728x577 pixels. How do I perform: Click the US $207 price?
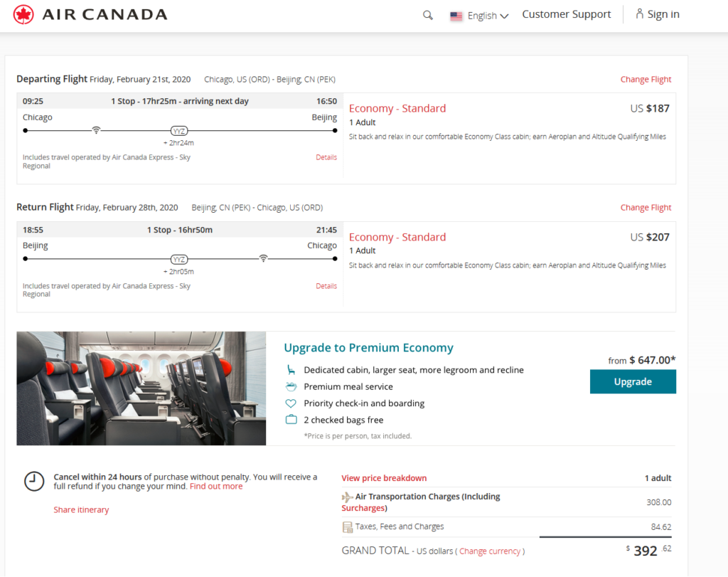pos(650,238)
